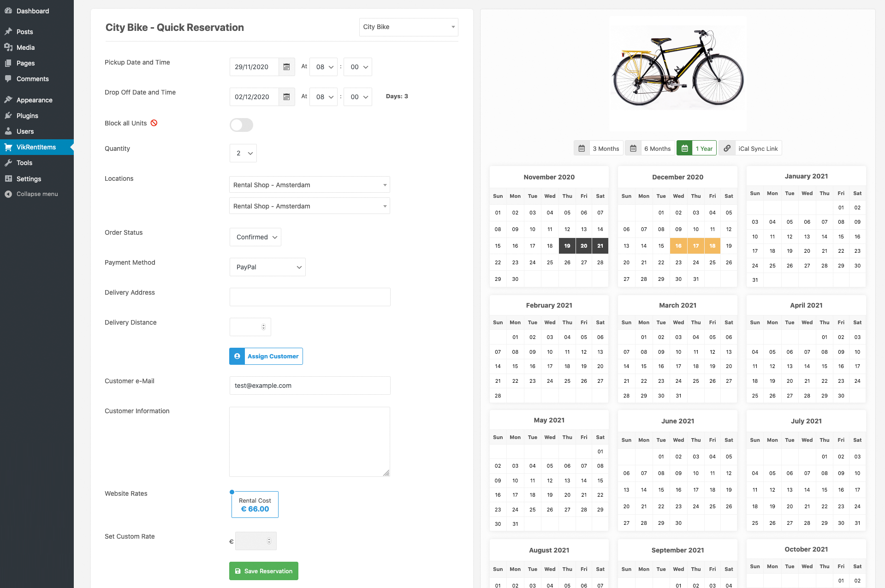This screenshot has height=588, width=885.
Task: Open the PayPal payment method dropdown
Action: [267, 267]
